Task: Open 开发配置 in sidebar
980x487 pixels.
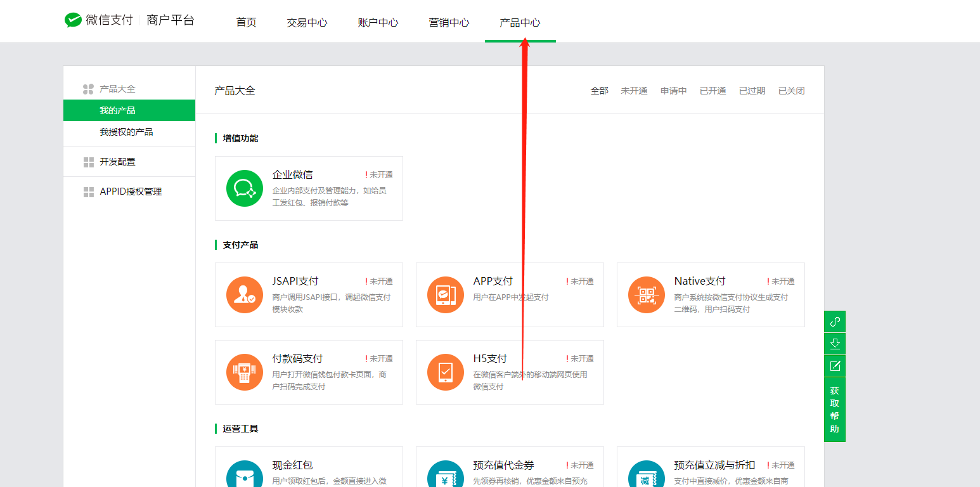Action: [117, 162]
